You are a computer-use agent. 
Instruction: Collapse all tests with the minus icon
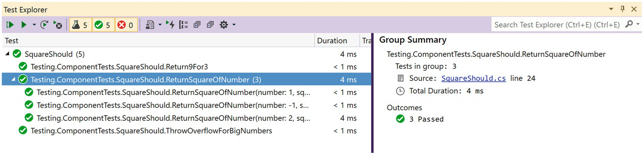[x=210, y=25]
